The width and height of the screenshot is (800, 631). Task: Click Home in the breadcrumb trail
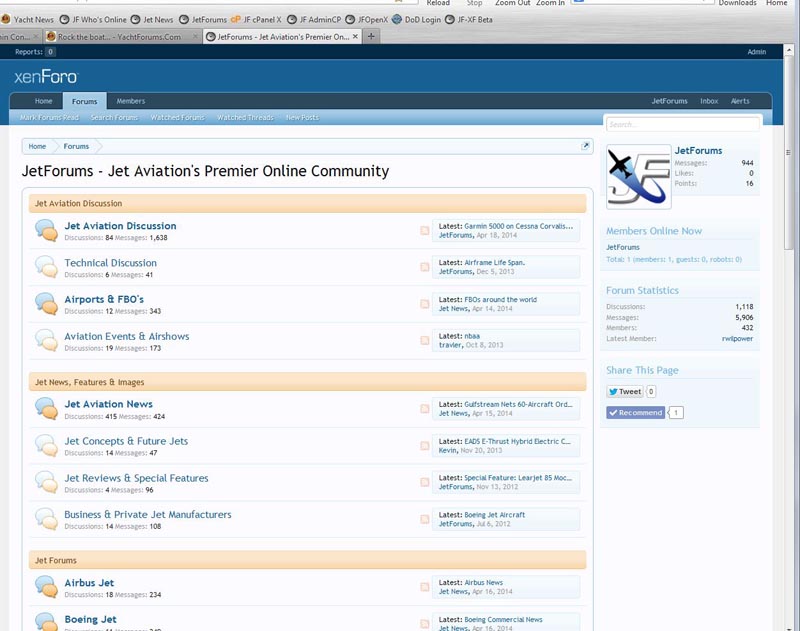click(x=37, y=146)
